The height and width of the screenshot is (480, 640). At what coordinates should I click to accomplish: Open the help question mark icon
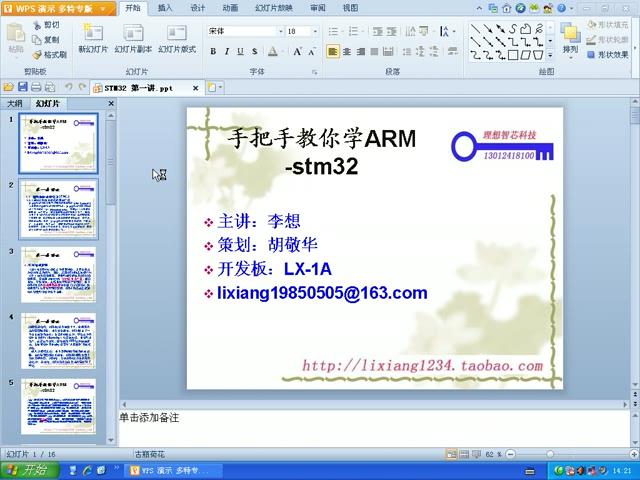562,8
